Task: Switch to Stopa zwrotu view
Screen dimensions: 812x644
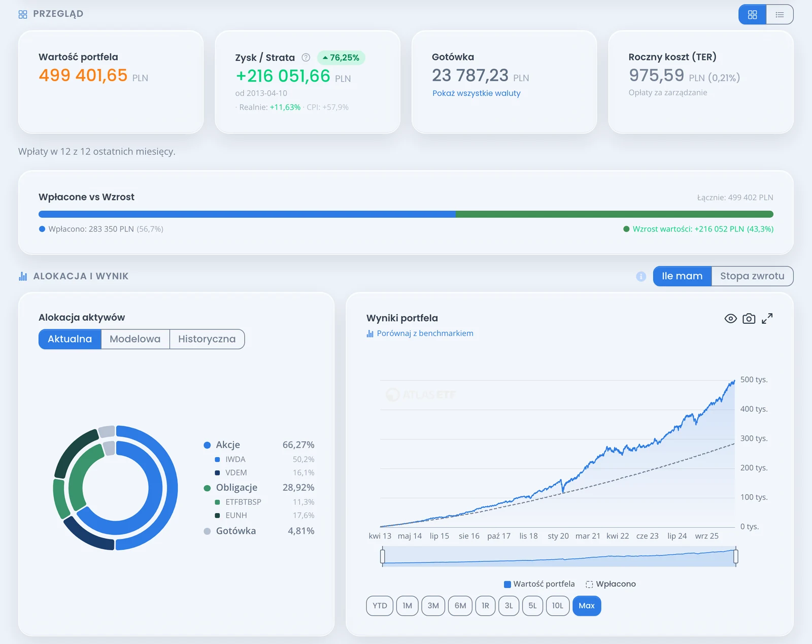Action: (x=752, y=276)
